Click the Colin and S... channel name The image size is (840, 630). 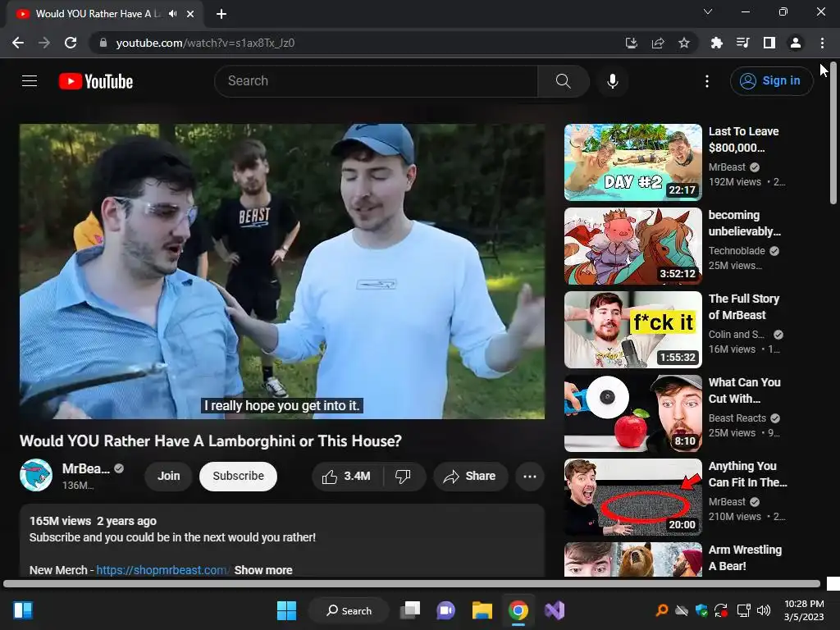click(737, 335)
